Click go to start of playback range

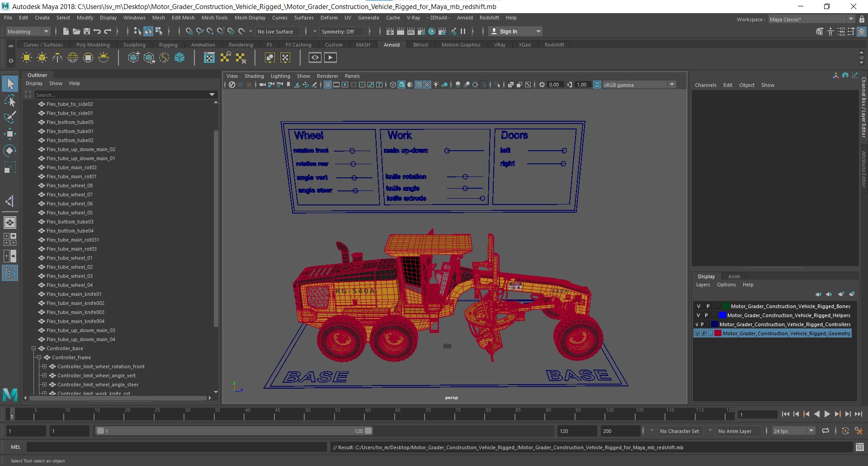785,414
